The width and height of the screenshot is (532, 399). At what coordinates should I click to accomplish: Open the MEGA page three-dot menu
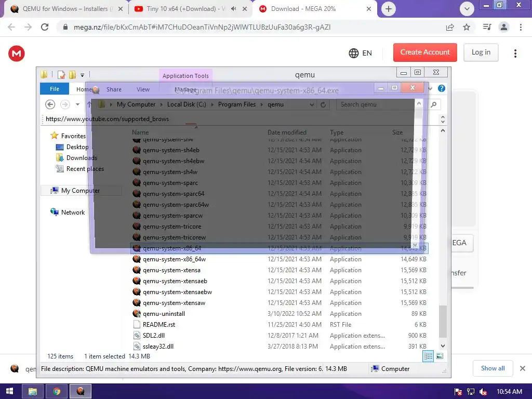(515, 54)
